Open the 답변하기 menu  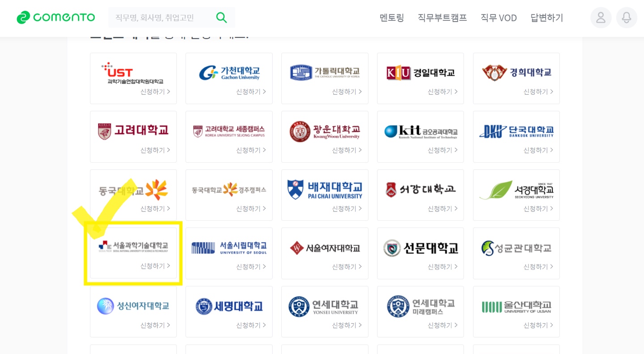[547, 18]
